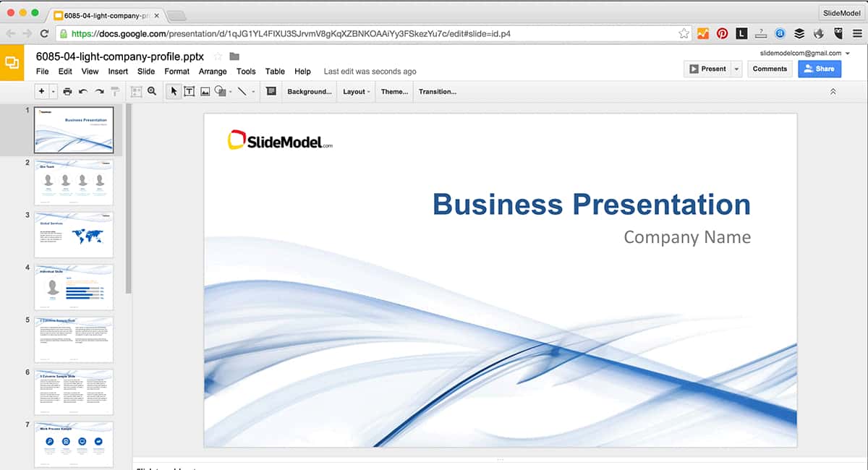Image resolution: width=868 pixels, height=470 pixels.
Task: Select slide 2 thumbnail Our Team
Action: coord(74,183)
